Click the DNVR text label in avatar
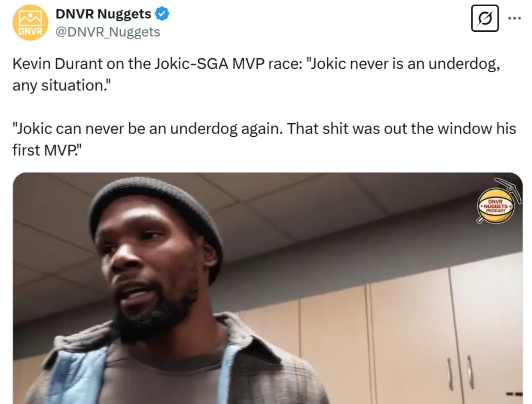 tap(30, 31)
